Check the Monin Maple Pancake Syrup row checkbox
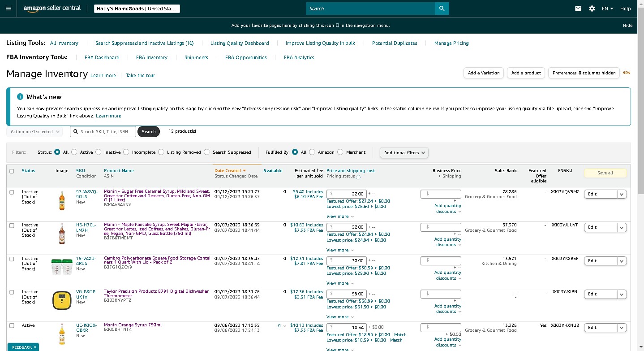The width and height of the screenshot is (644, 351). click(x=12, y=225)
